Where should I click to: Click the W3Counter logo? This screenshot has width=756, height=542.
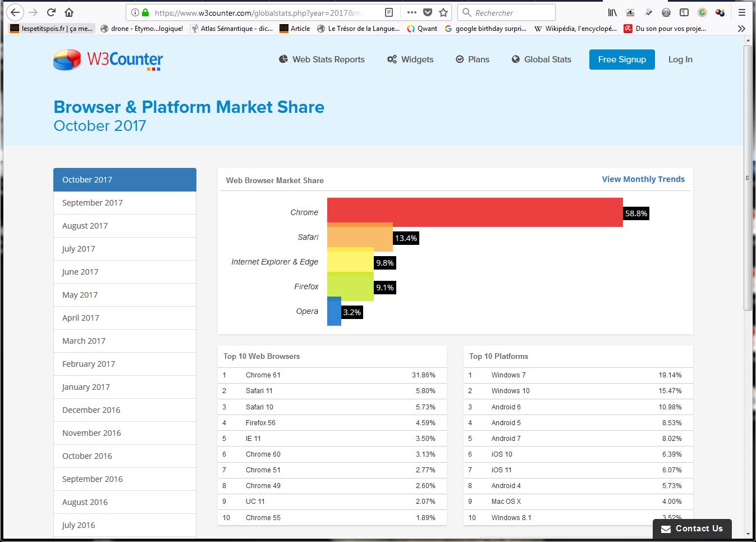point(108,60)
